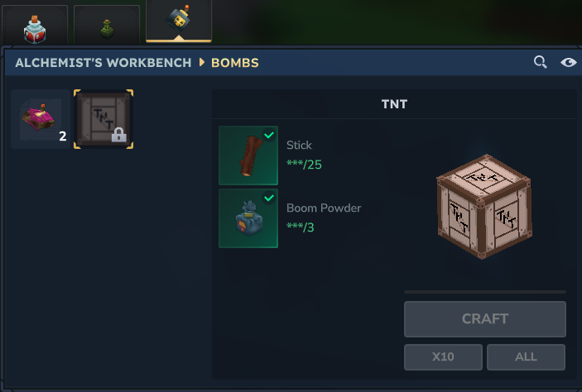This screenshot has width=582, height=392.
Task: Open the recipe search magnifier
Action: 540,62
